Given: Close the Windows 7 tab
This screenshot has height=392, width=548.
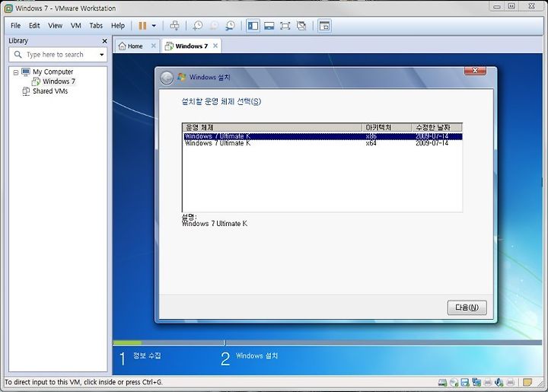Looking at the screenshot, I should pyautogui.click(x=215, y=46).
